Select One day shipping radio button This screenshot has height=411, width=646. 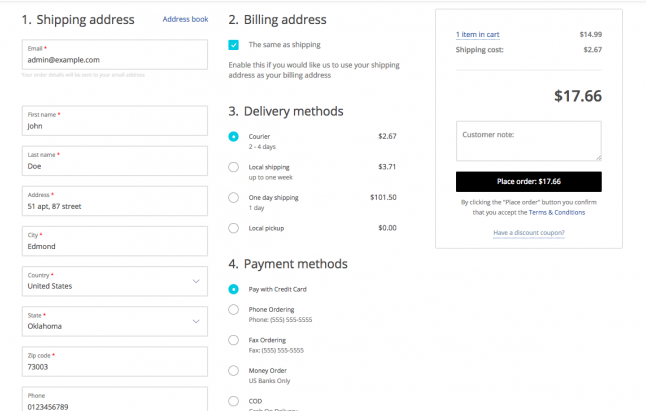(x=233, y=198)
